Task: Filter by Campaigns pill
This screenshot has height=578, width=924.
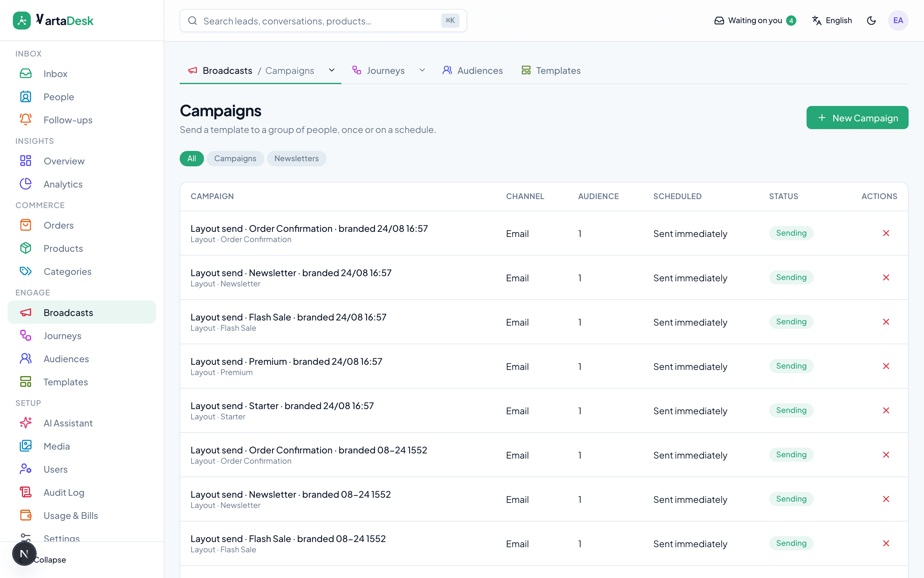Action: coord(235,158)
